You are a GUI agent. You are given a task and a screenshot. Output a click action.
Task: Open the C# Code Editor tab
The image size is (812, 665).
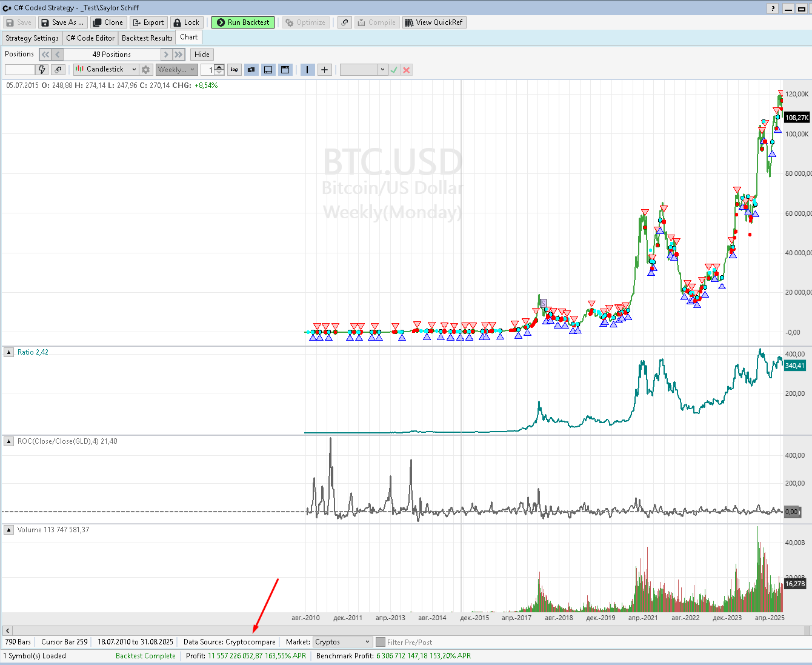click(x=90, y=38)
